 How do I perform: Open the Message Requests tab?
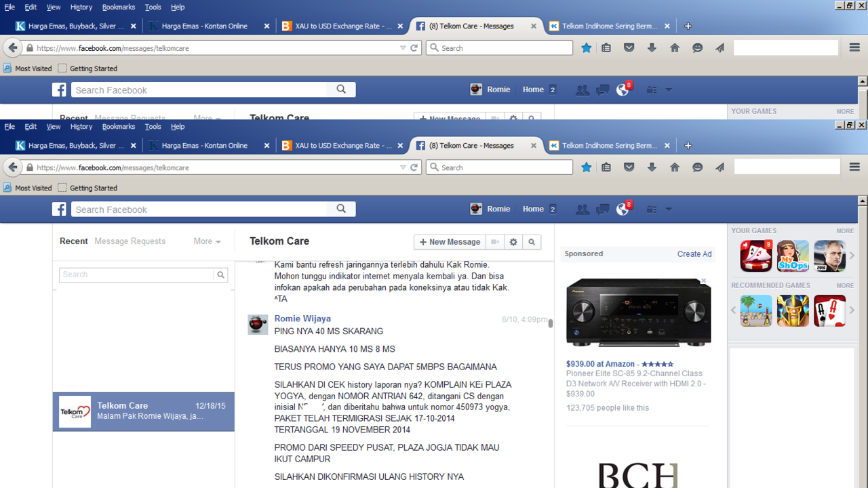130,241
